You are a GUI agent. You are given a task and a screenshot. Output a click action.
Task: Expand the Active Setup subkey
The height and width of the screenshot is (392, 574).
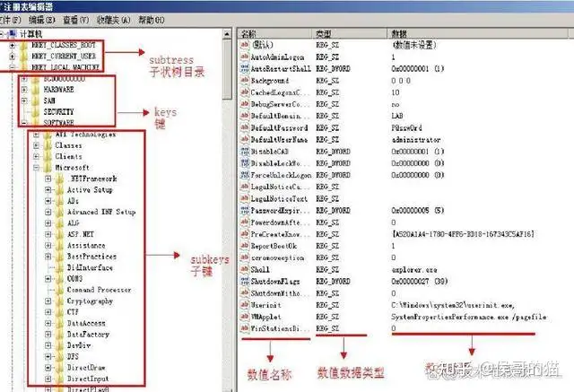click(48, 190)
